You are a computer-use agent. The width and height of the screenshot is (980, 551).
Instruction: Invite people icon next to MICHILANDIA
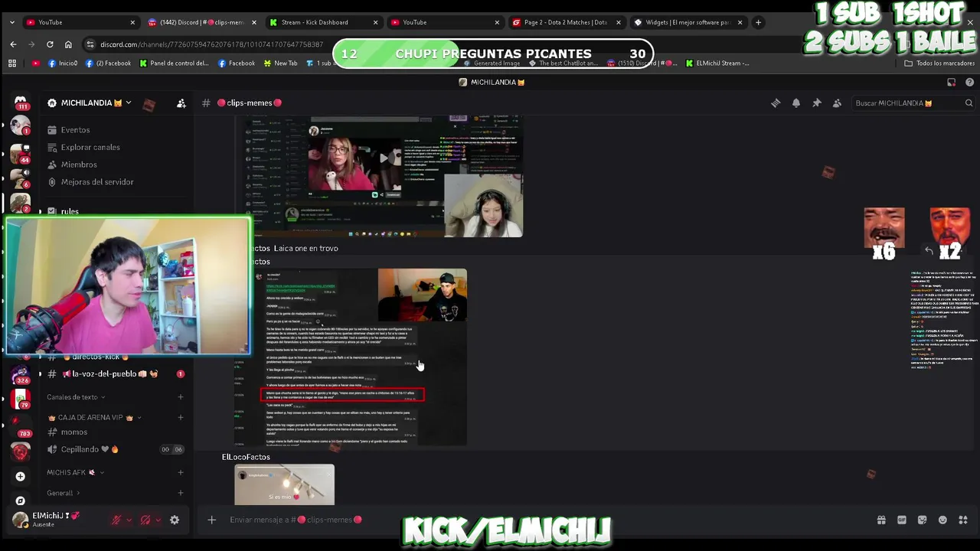(181, 103)
